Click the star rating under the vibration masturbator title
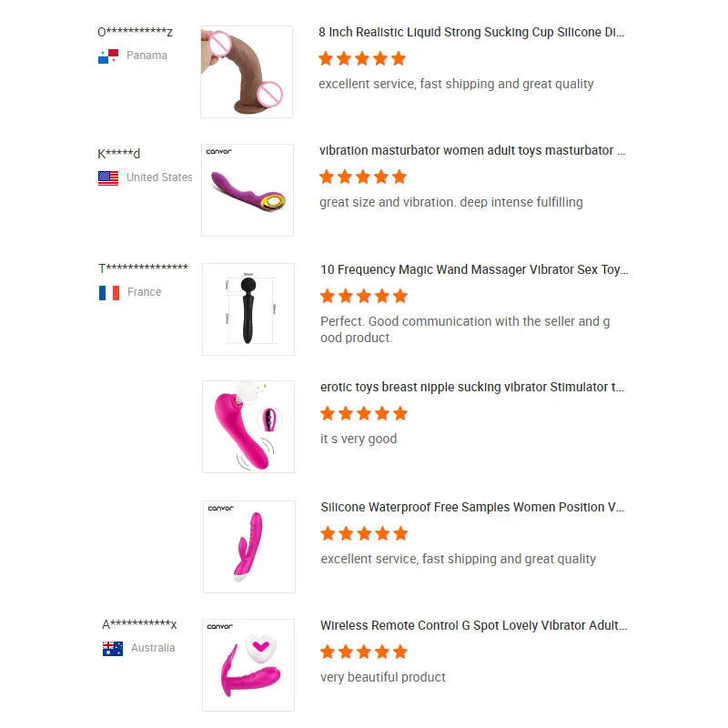This screenshot has height=728, width=728. pyautogui.click(x=362, y=177)
